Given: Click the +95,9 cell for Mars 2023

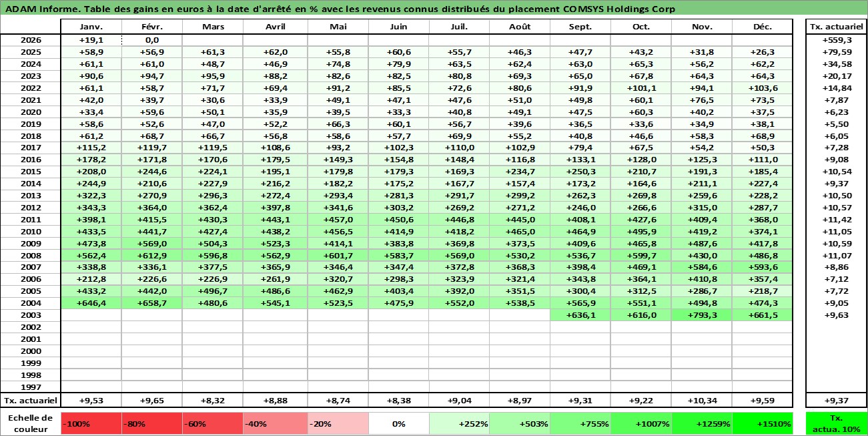Looking at the screenshot, I should [x=212, y=76].
